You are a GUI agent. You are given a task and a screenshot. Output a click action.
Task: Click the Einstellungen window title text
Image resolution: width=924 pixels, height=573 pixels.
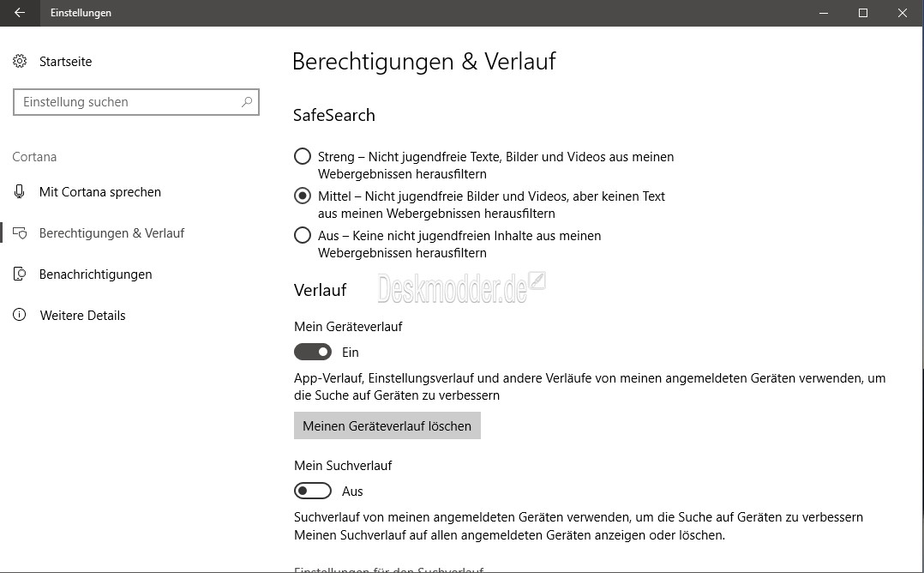tap(81, 13)
